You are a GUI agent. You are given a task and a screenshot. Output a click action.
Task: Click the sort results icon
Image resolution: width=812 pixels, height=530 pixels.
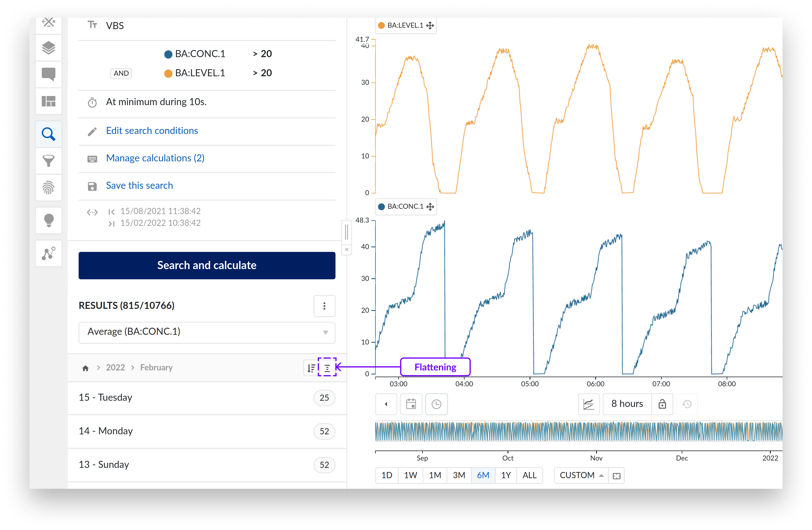coord(311,368)
